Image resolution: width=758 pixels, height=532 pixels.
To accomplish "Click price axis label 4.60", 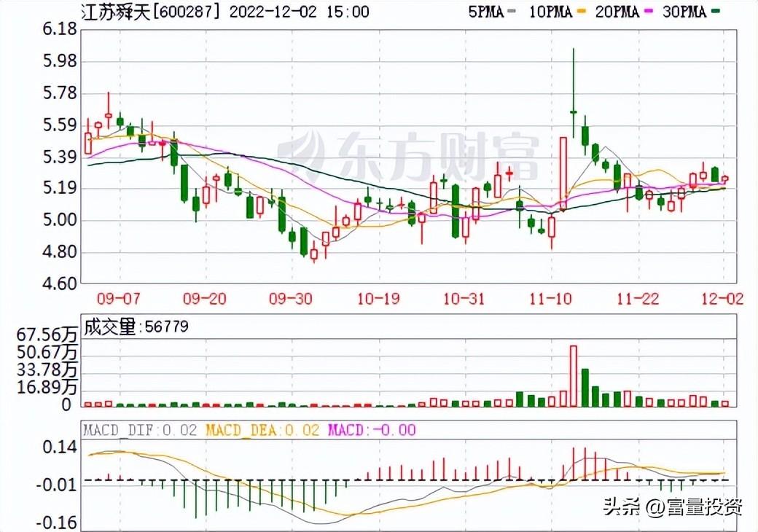I will pos(60,283).
